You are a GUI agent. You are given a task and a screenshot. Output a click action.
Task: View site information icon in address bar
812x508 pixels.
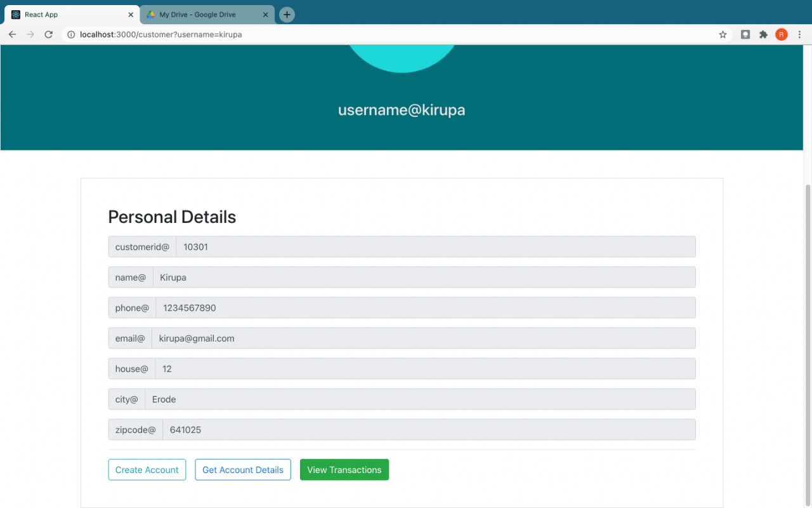click(71, 34)
